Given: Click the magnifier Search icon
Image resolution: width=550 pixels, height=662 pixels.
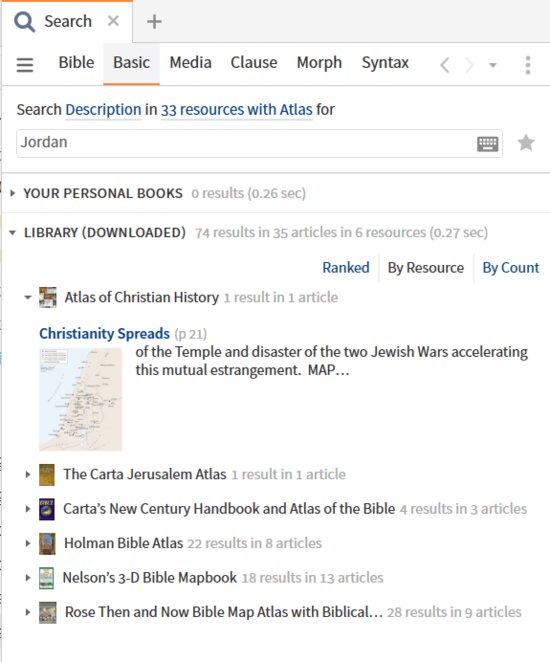Looking at the screenshot, I should [24, 22].
